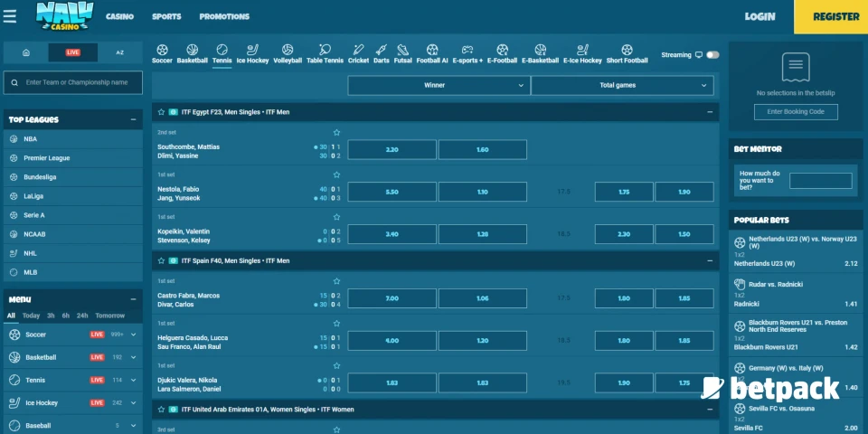The height and width of the screenshot is (434, 868).
Task: Open the Winner market dropdown
Action: 438,85
